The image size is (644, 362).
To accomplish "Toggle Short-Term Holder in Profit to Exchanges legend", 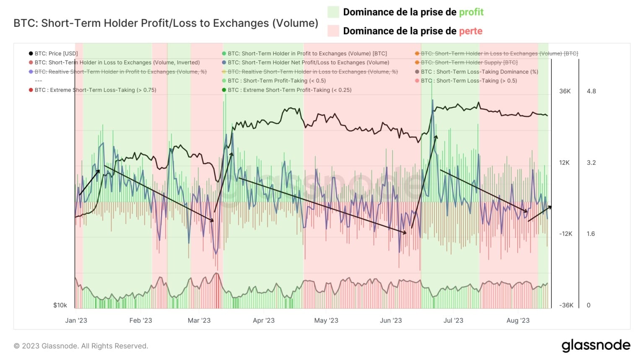I will click(x=304, y=54).
